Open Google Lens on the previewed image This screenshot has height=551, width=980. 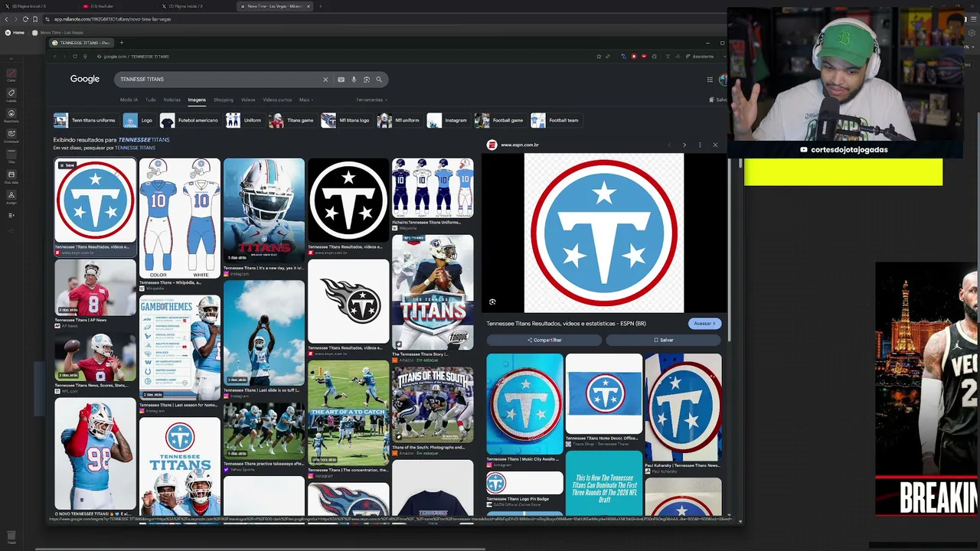[x=492, y=302]
